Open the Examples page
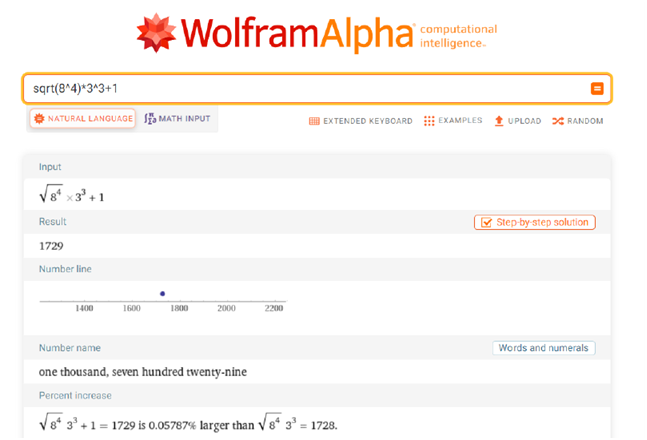647x440 pixels. coord(453,121)
